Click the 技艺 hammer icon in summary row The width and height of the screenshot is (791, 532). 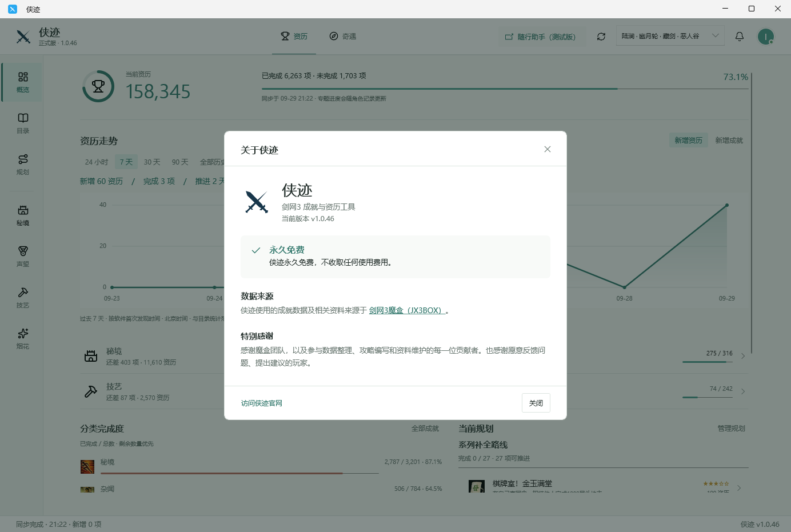tap(91, 391)
